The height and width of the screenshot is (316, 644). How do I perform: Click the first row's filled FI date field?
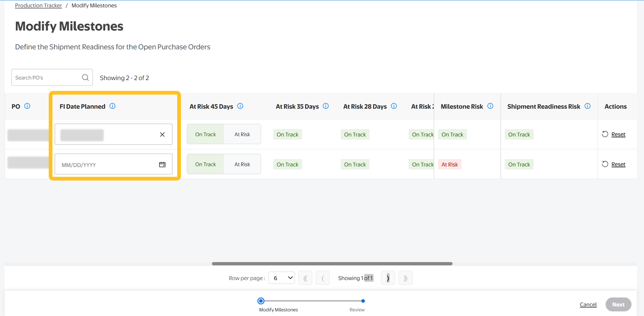pyautogui.click(x=114, y=134)
